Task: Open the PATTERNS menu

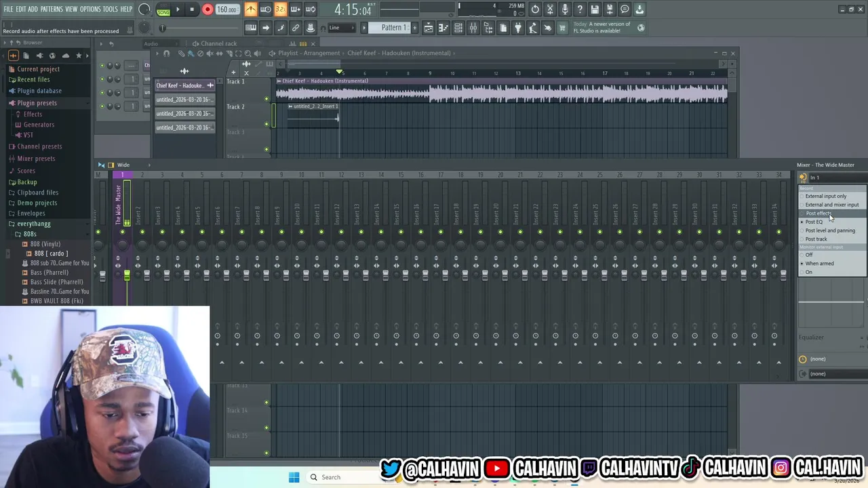Action: (x=52, y=9)
